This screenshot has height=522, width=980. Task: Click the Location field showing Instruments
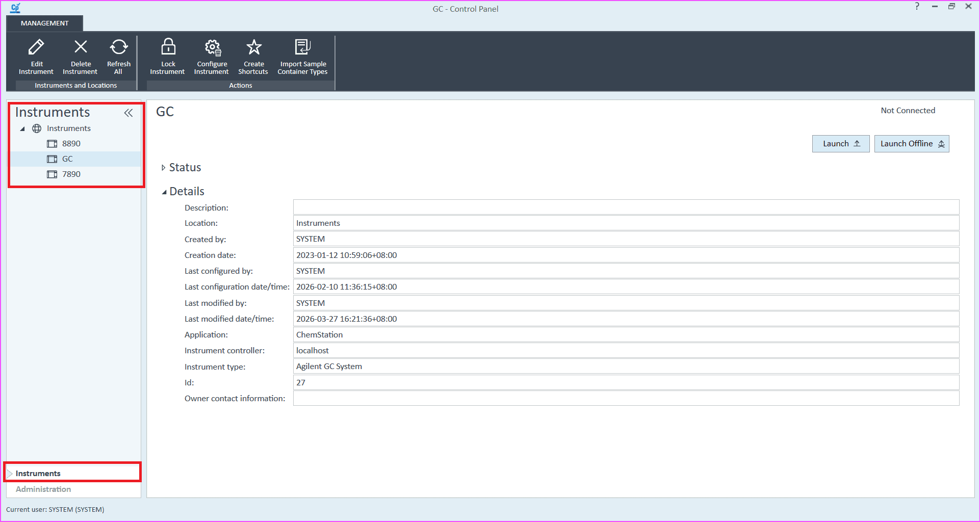pos(626,223)
